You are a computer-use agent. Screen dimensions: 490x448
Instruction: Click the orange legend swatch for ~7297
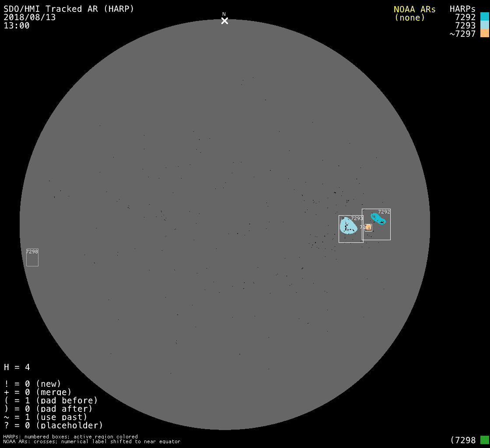point(484,34)
